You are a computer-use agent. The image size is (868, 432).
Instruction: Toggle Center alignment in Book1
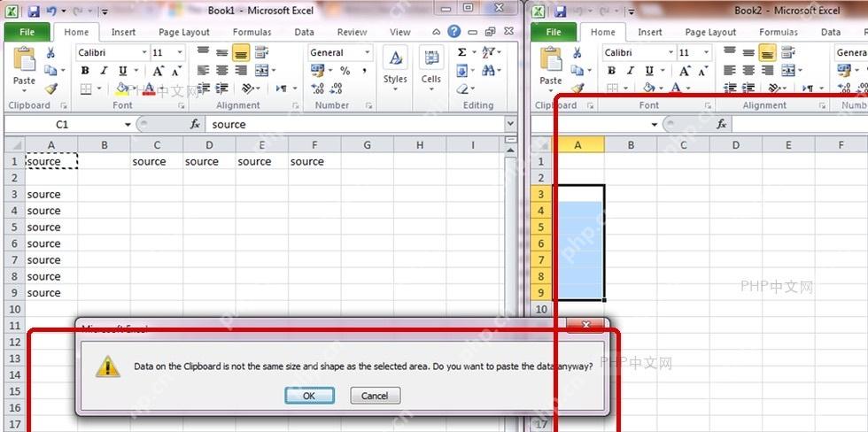click(x=222, y=70)
